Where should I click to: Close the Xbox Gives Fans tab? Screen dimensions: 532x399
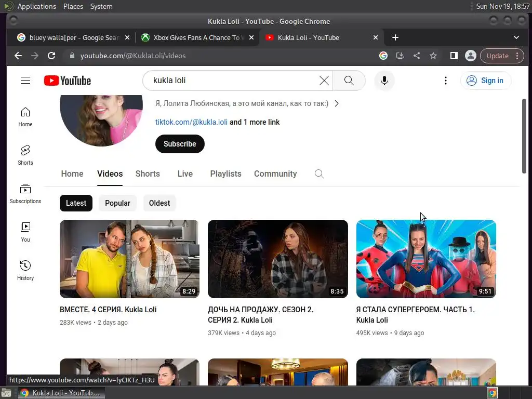tap(251, 37)
